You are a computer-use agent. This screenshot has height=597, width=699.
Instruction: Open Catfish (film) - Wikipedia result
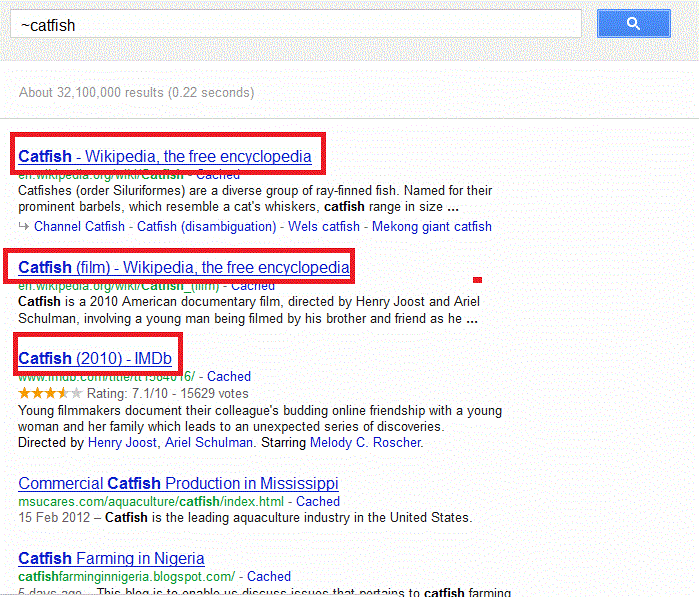(184, 267)
